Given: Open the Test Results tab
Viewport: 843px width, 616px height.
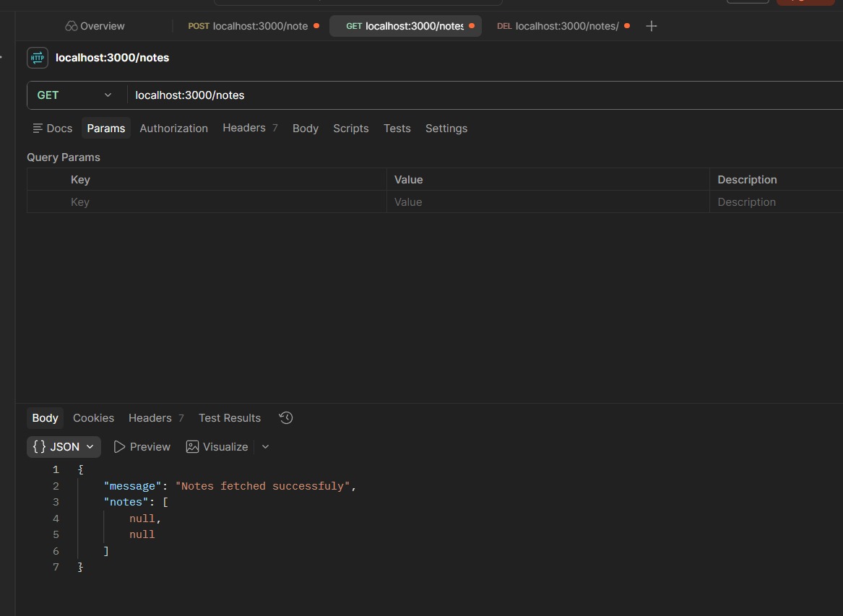Looking at the screenshot, I should pyautogui.click(x=230, y=418).
